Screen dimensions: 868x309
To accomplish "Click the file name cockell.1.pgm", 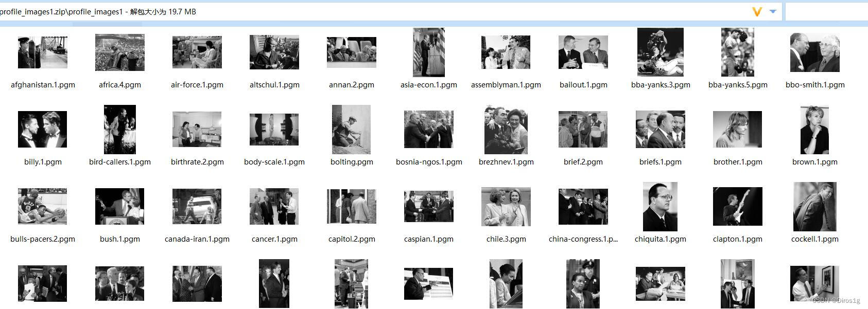I will coord(815,239).
